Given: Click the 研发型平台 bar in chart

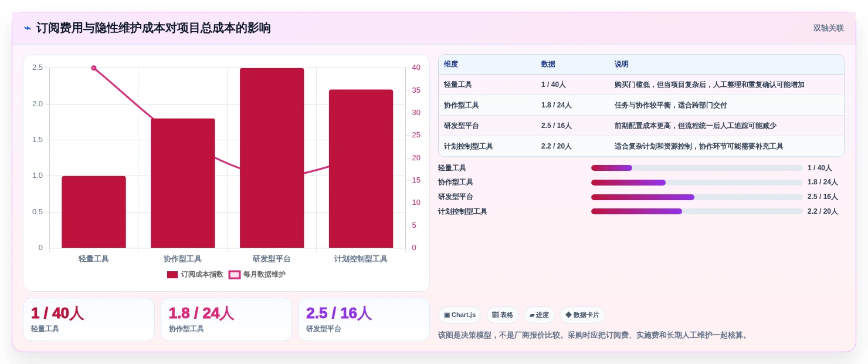Looking at the screenshot, I should click(x=272, y=158).
